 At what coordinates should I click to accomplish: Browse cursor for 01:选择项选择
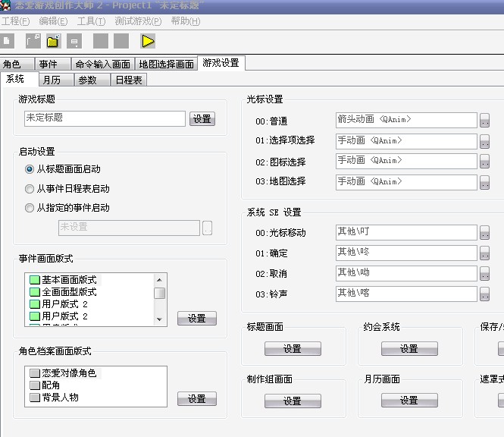click(x=485, y=141)
